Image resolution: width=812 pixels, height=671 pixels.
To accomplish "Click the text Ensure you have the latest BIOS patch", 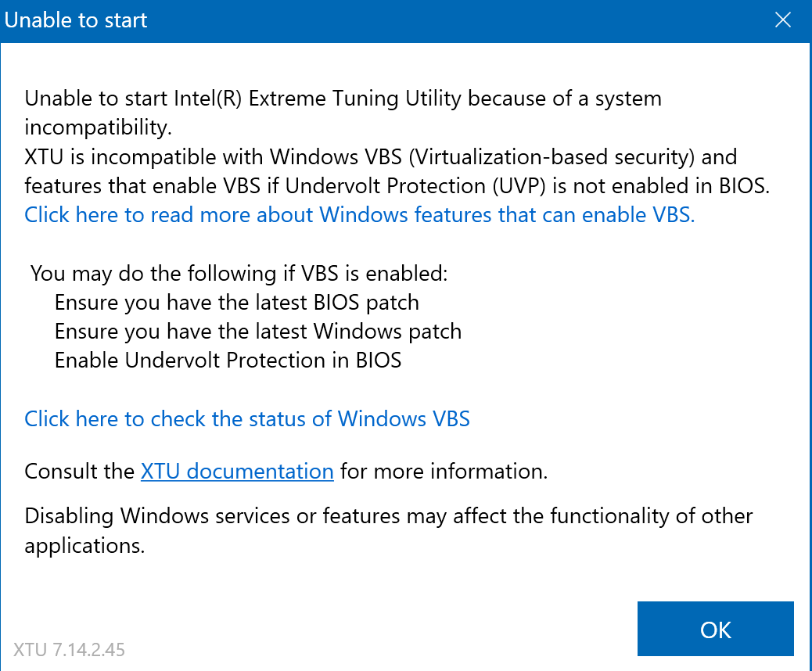I will pyautogui.click(x=235, y=303).
